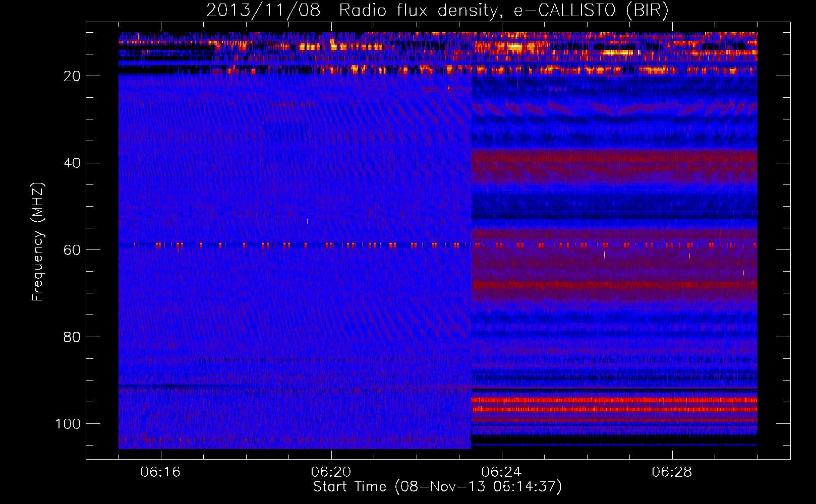Click the 100 MHz frequency tick label

[x=68, y=424]
